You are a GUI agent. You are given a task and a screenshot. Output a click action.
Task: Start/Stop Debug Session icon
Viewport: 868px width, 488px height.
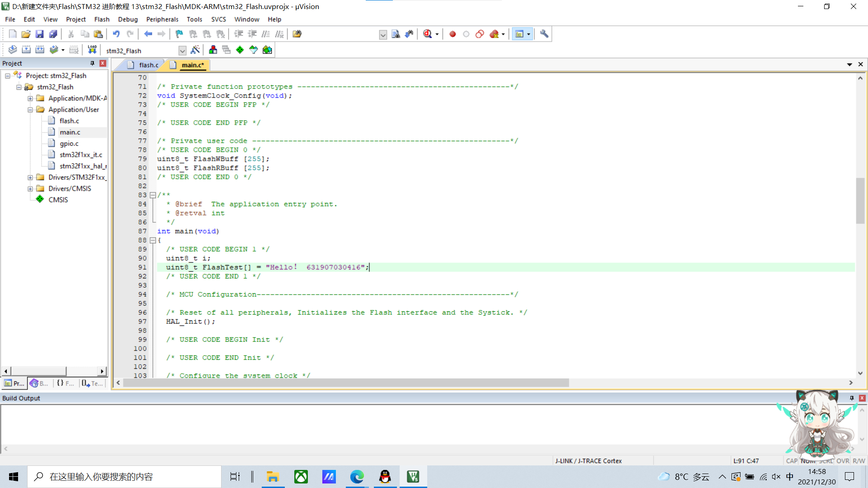pos(428,34)
